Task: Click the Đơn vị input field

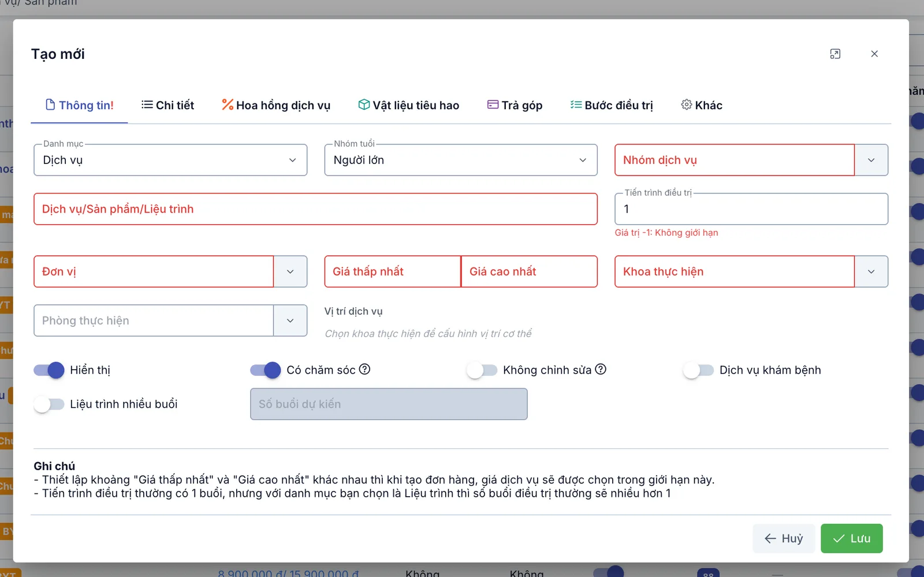Action: pyautogui.click(x=154, y=271)
